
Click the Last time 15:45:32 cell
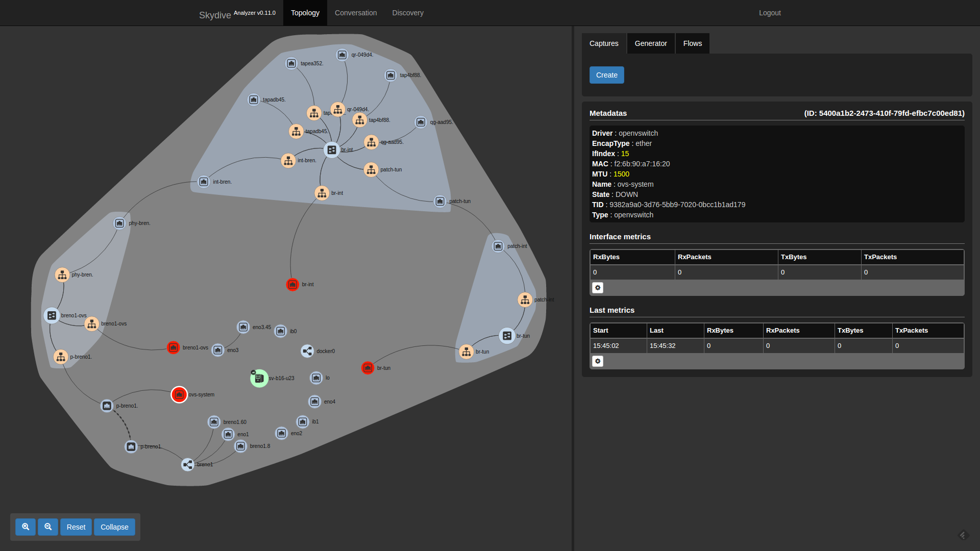[x=675, y=346]
